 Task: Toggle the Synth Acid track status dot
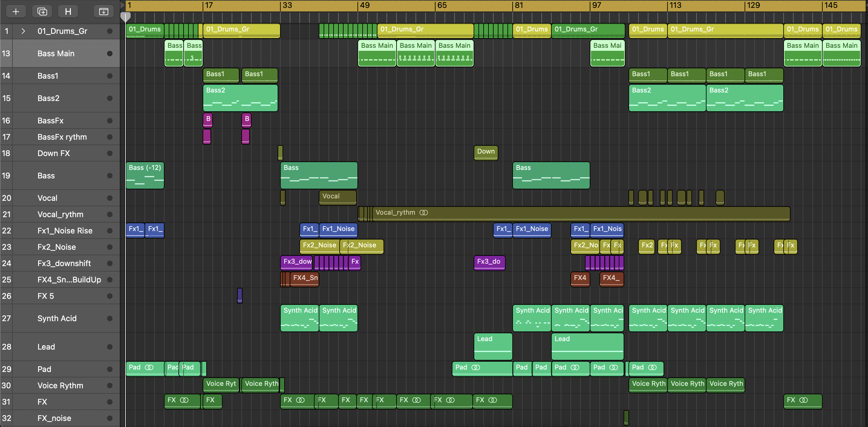pyautogui.click(x=109, y=318)
